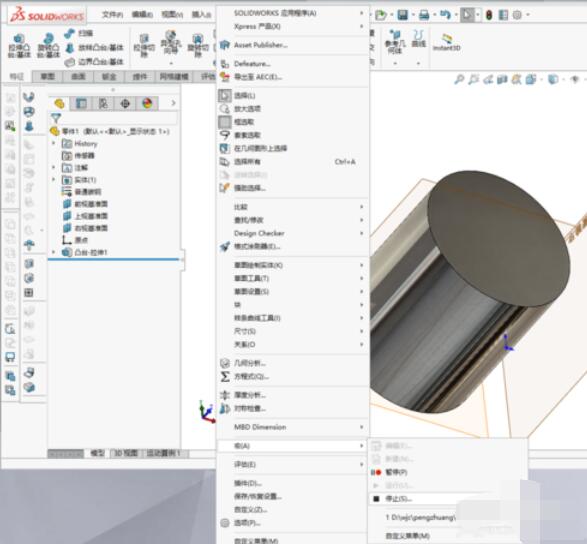
Task: Switch to the 3D Views (3D视图) bottom tab
Action: (126, 453)
